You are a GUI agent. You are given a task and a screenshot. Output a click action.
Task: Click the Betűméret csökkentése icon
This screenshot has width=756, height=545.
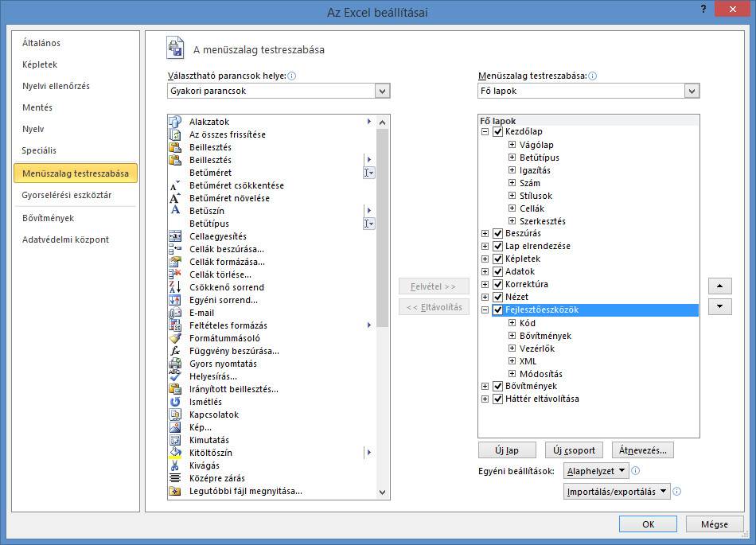point(175,185)
